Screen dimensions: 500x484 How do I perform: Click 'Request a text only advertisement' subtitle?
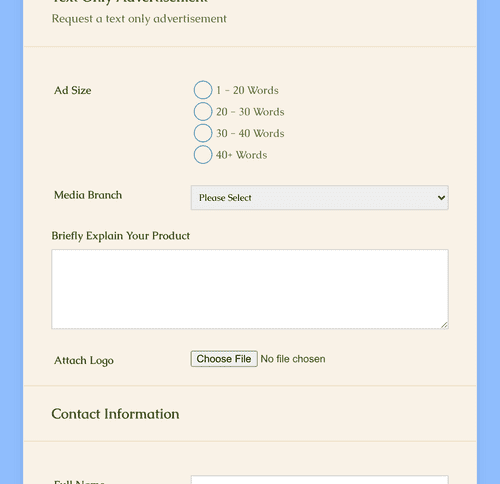coord(139,19)
